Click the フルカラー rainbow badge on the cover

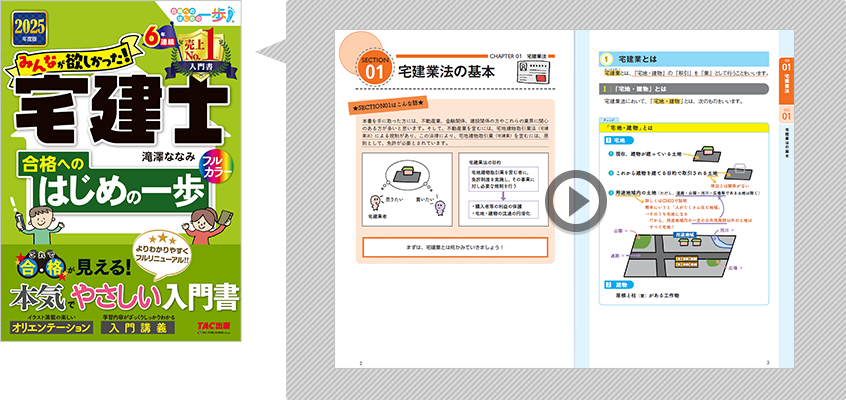216,167
